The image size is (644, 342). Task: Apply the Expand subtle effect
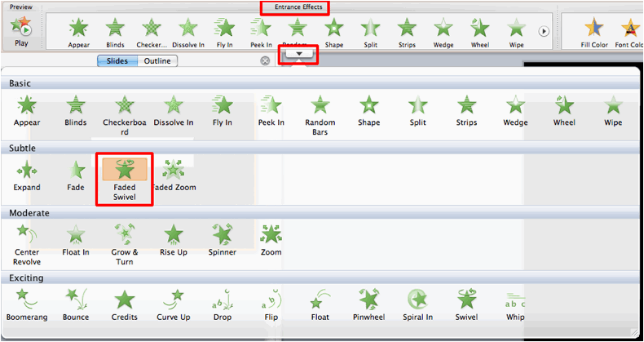pos(26,174)
